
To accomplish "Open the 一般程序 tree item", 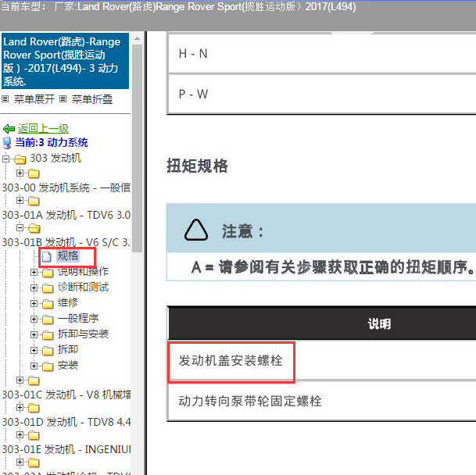I will 78,318.
